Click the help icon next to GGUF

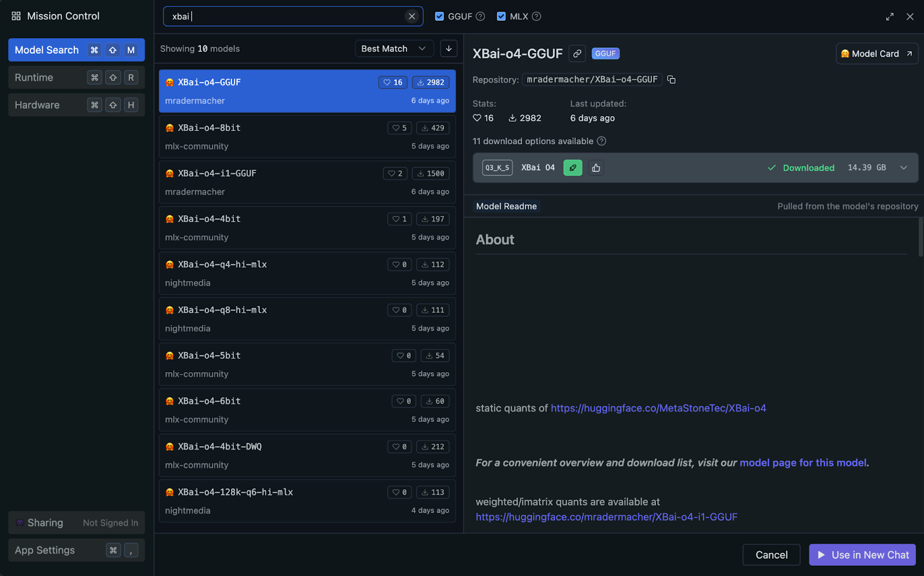480,16
